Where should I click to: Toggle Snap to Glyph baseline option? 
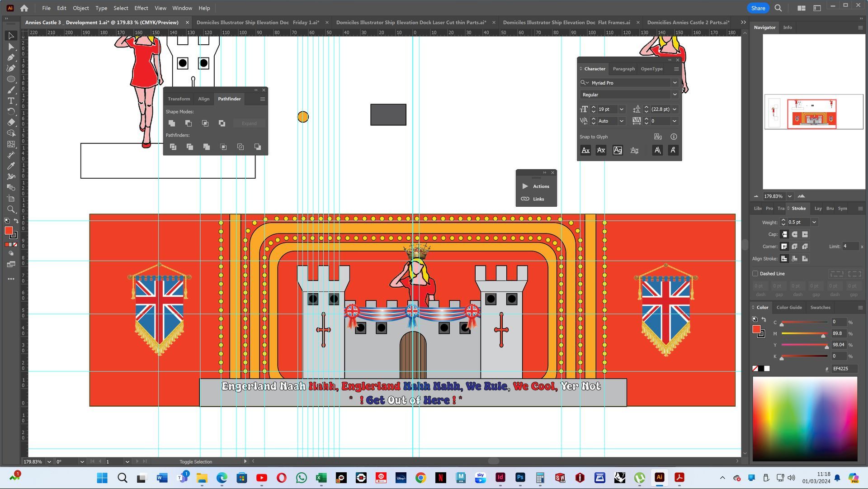click(x=585, y=150)
